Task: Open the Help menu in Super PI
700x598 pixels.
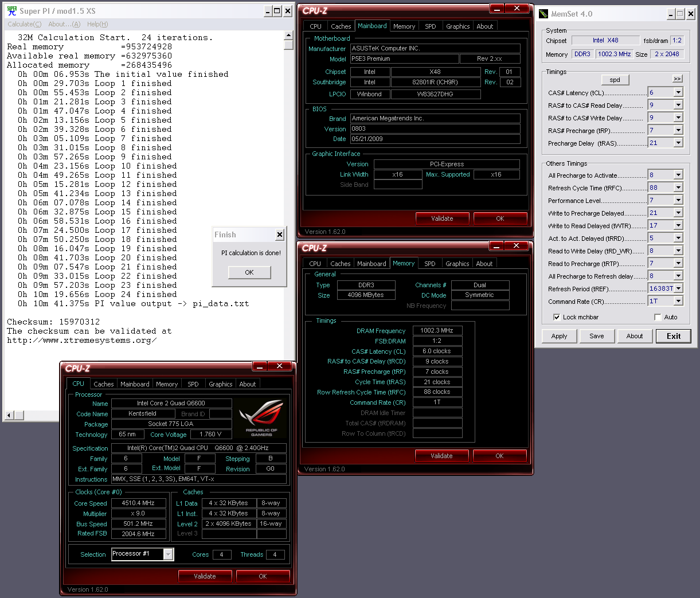Action: pyautogui.click(x=97, y=24)
